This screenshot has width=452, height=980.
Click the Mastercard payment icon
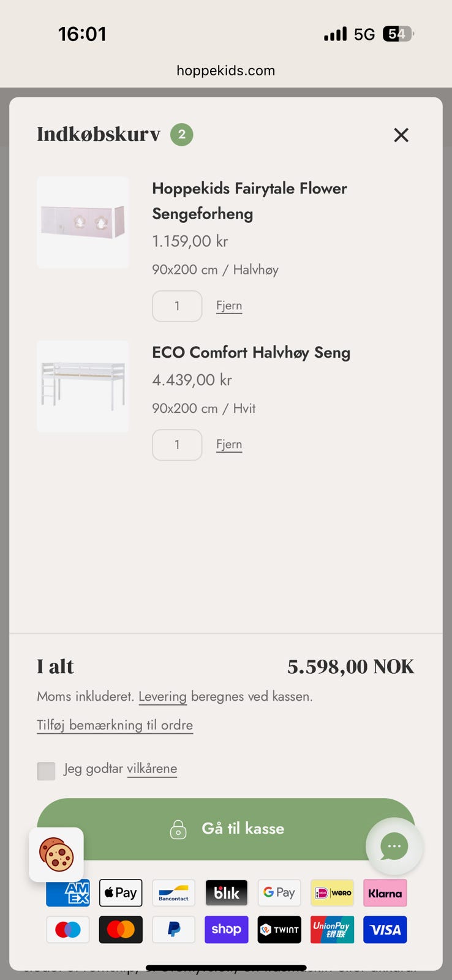[x=121, y=929]
